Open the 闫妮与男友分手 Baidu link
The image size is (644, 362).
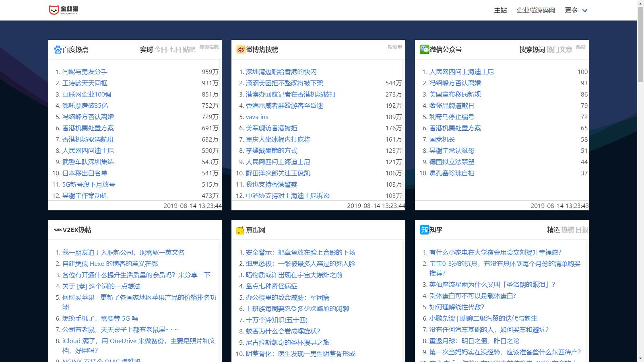[x=85, y=72]
